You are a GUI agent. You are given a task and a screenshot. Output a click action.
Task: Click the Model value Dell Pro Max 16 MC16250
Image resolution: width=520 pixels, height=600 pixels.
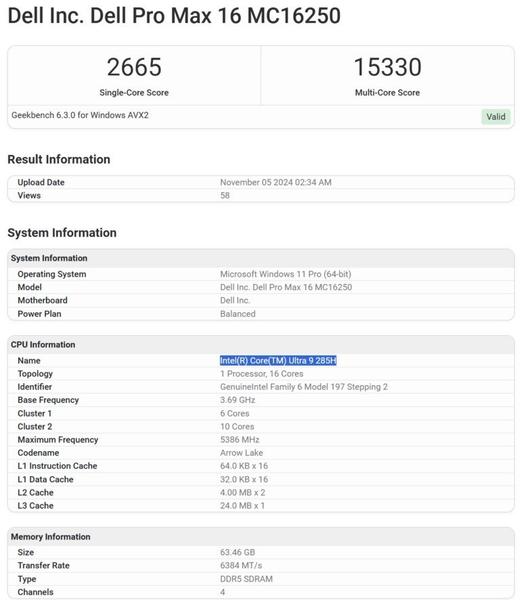pyautogui.click(x=286, y=287)
